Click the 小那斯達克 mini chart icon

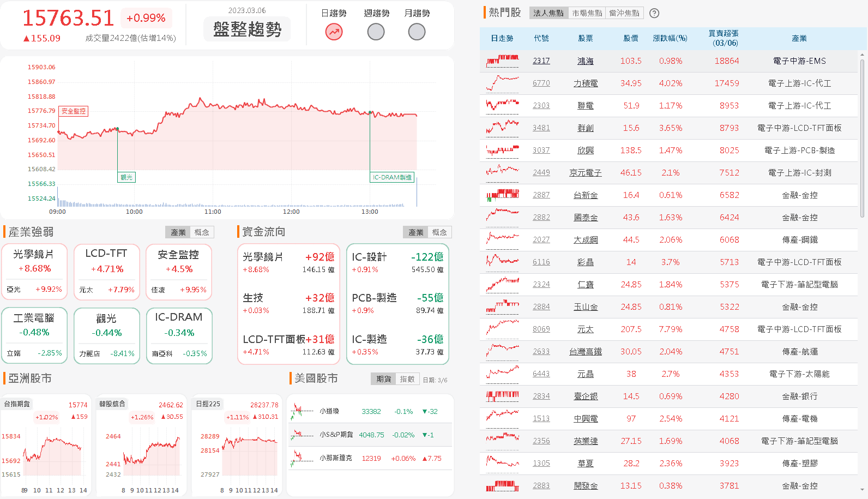click(302, 458)
